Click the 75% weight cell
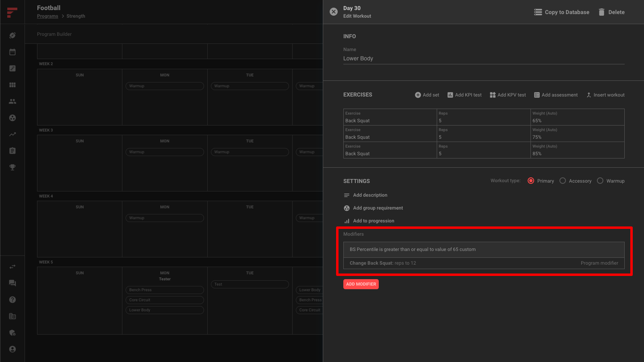 point(577,134)
